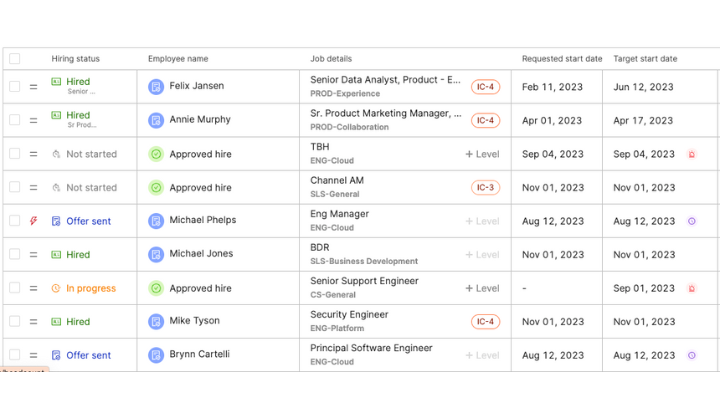Click the green approved-hire check icon in TBH row
Image resolution: width=720 pixels, height=405 pixels.
tap(156, 154)
